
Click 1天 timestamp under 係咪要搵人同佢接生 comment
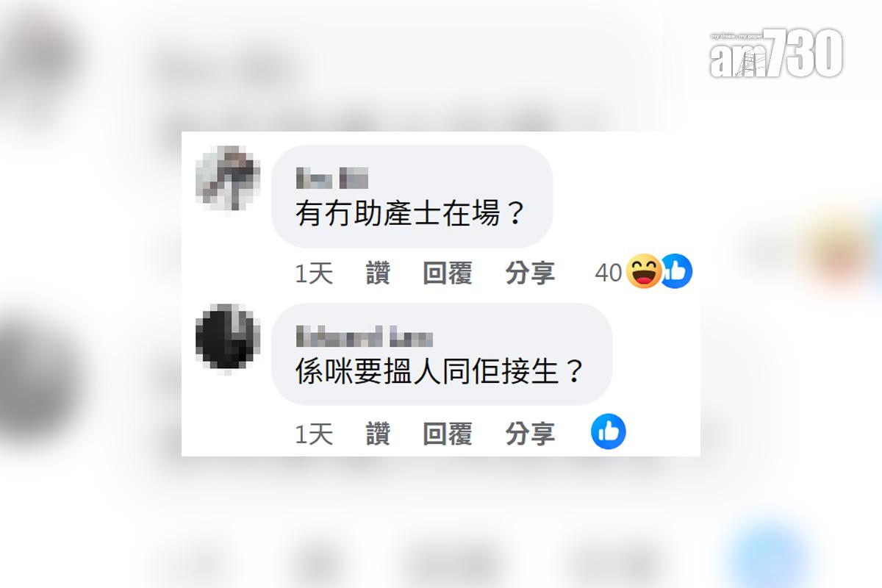tap(314, 434)
